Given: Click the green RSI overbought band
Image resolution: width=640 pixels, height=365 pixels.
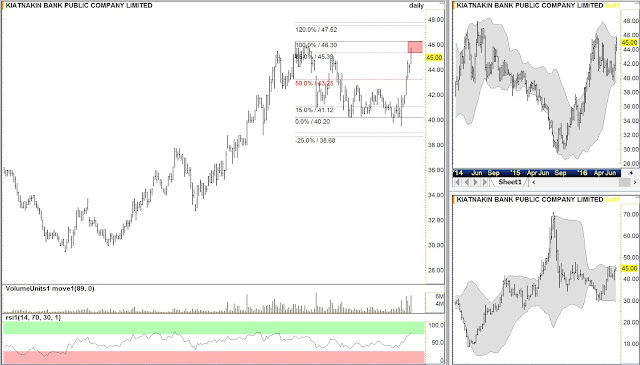Looking at the screenshot, I should [214, 328].
